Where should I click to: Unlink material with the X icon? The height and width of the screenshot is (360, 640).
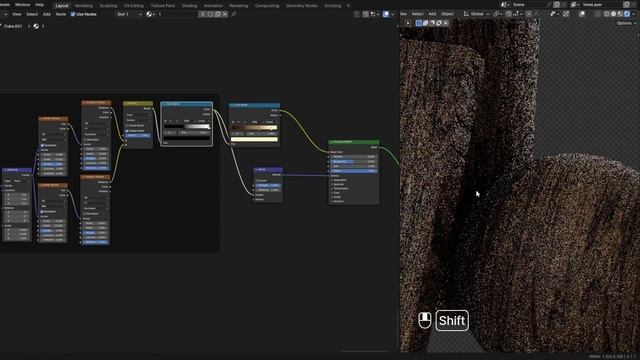(225, 14)
